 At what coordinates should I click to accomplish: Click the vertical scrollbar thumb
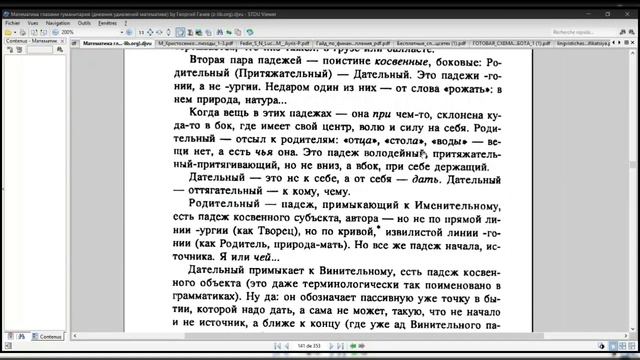point(633,164)
